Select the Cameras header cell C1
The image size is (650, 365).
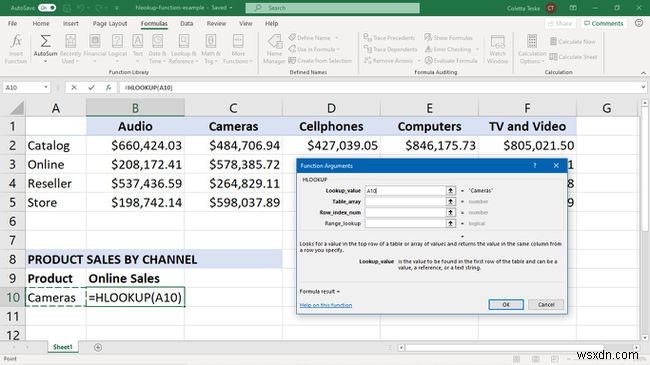(x=233, y=127)
